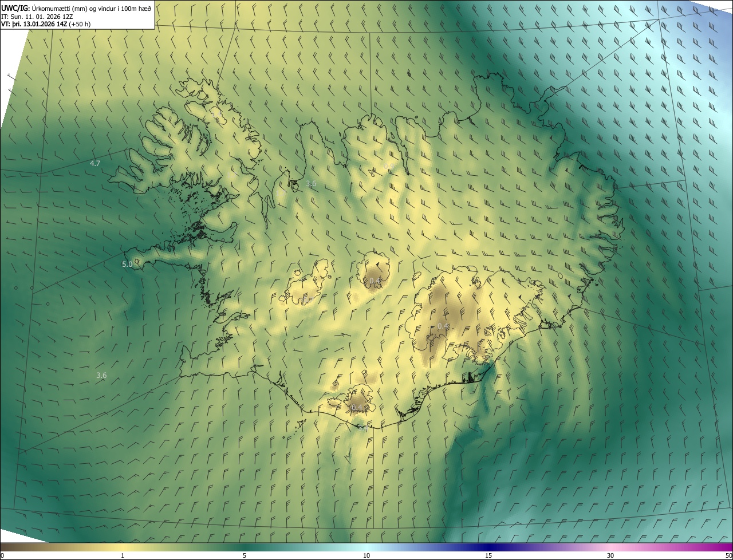Click the "IT: Sun. 11. 01. 2026 12Z" line
Viewport: 733px width, 560px height.
(37, 16)
